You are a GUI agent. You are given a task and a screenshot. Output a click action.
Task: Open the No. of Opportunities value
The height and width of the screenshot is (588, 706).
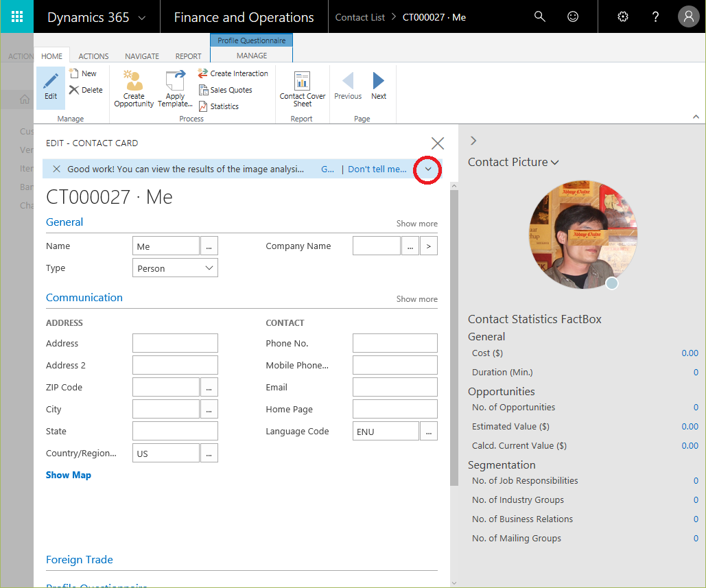(696, 407)
